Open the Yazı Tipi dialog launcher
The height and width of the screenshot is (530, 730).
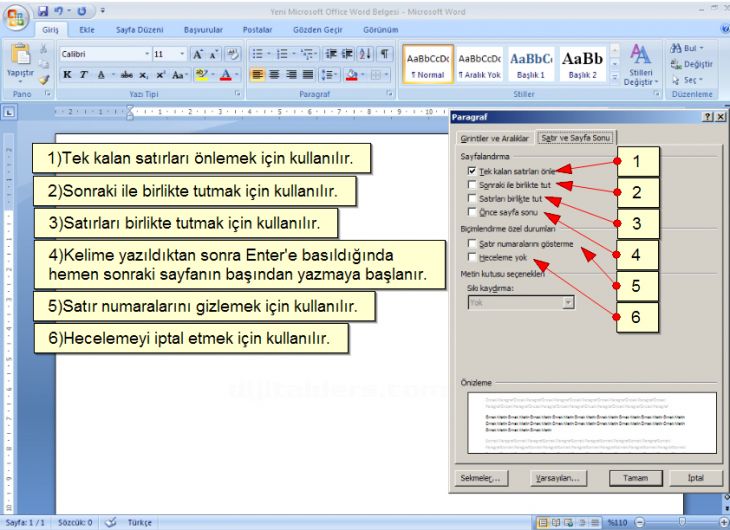click(237, 94)
